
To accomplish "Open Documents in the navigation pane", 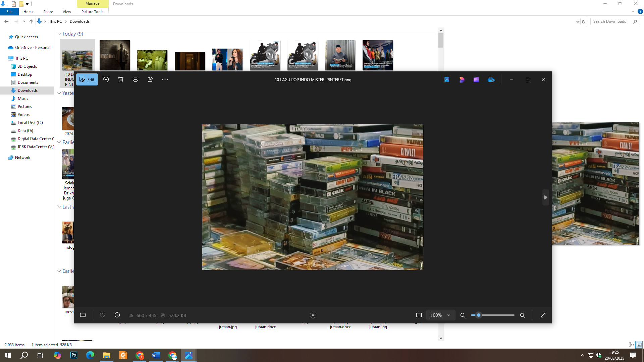I will (x=28, y=82).
